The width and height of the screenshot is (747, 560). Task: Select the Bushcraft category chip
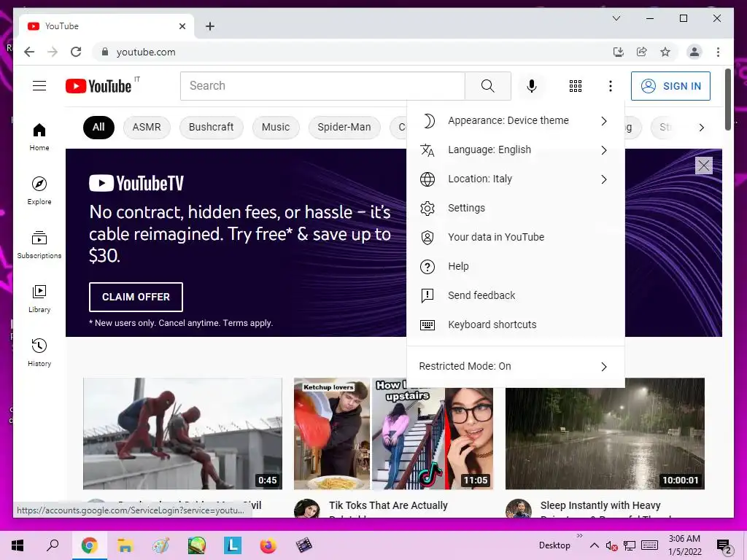pos(211,127)
